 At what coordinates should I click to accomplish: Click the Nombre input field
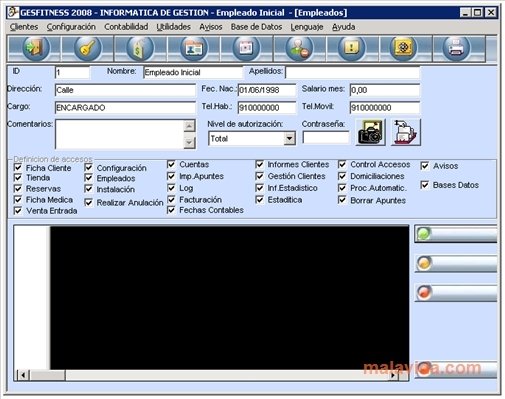(193, 72)
